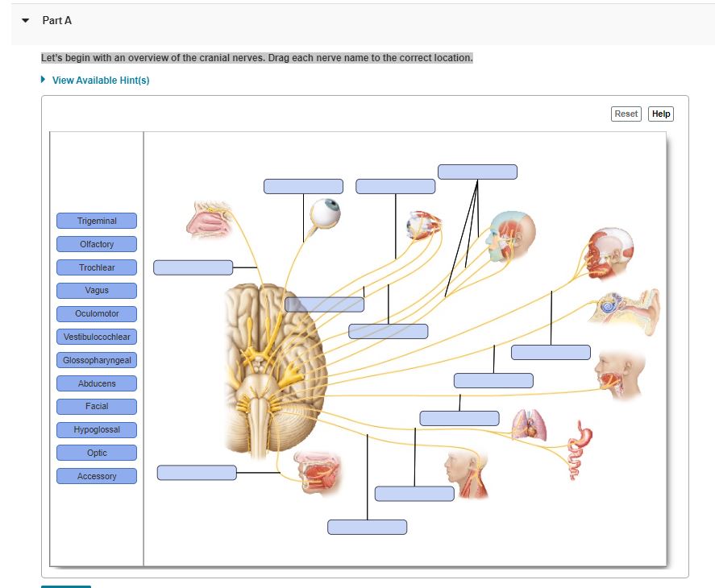This screenshot has height=588, width=715.
Task: Select the Glossopharyngeal nerve label
Action: (x=97, y=360)
